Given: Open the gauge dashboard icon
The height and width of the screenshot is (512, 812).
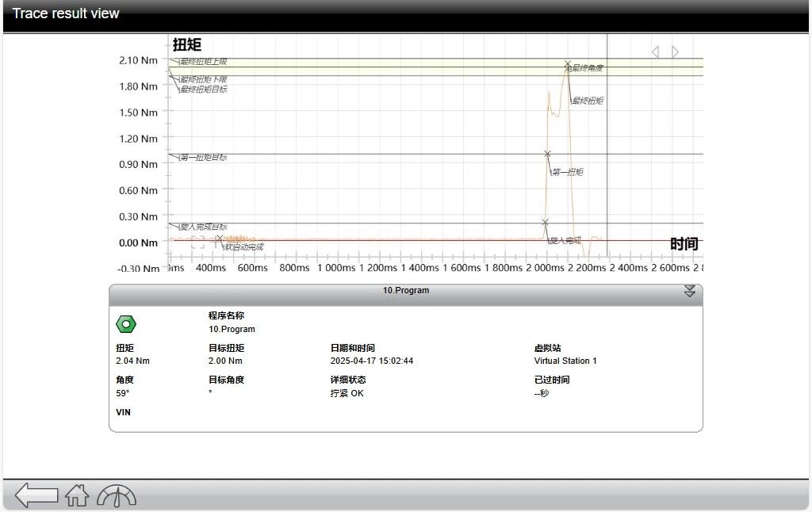Looking at the screenshot, I should [117, 496].
